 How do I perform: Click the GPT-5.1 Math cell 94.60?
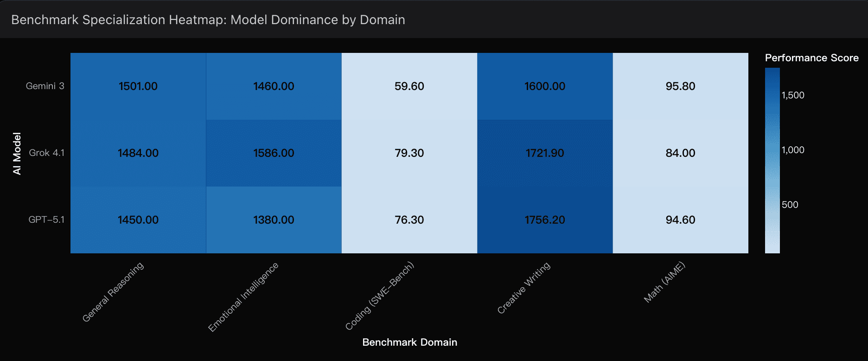(x=680, y=220)
